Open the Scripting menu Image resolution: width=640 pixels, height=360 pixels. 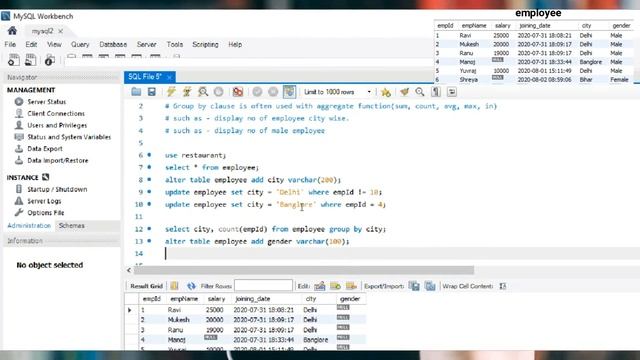click(x=205, y=44)
